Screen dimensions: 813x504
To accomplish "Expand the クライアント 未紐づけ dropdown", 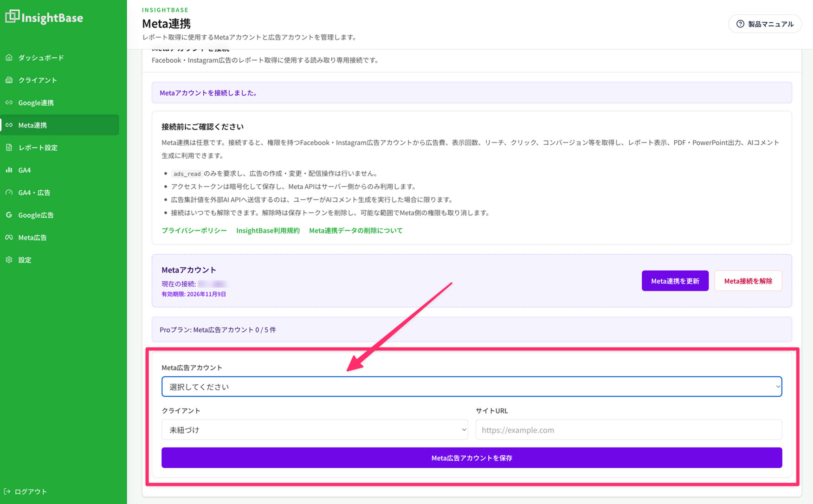I will 315,430.
